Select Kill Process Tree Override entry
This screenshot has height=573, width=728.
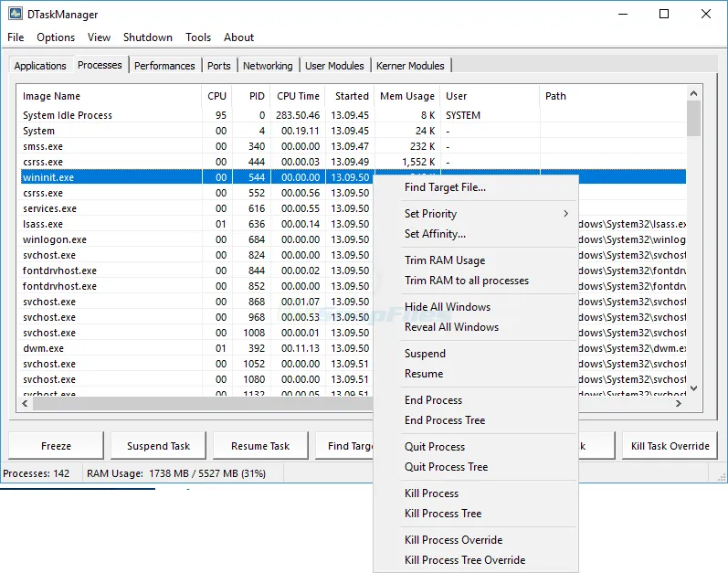pyautogui.click(x=476, y=560)
